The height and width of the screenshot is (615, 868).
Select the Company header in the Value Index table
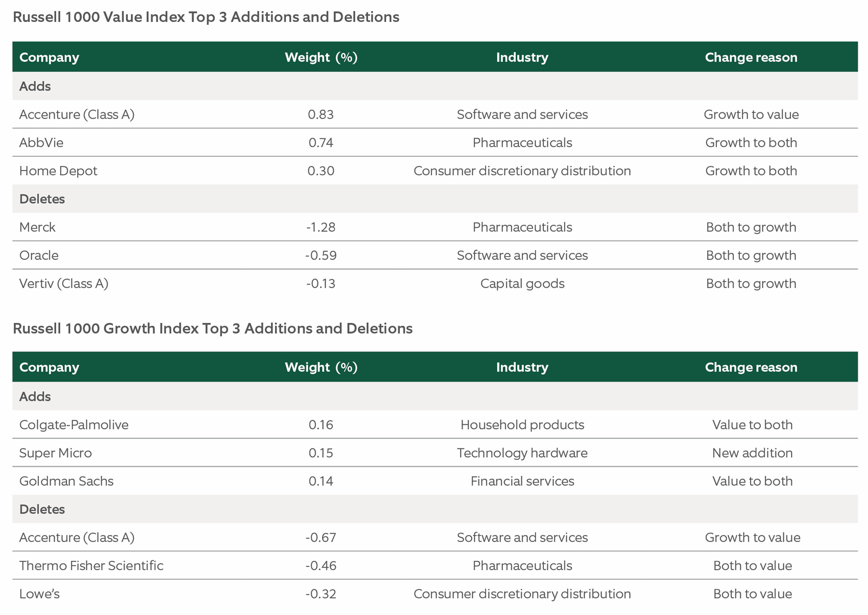(x=49, y=57)
